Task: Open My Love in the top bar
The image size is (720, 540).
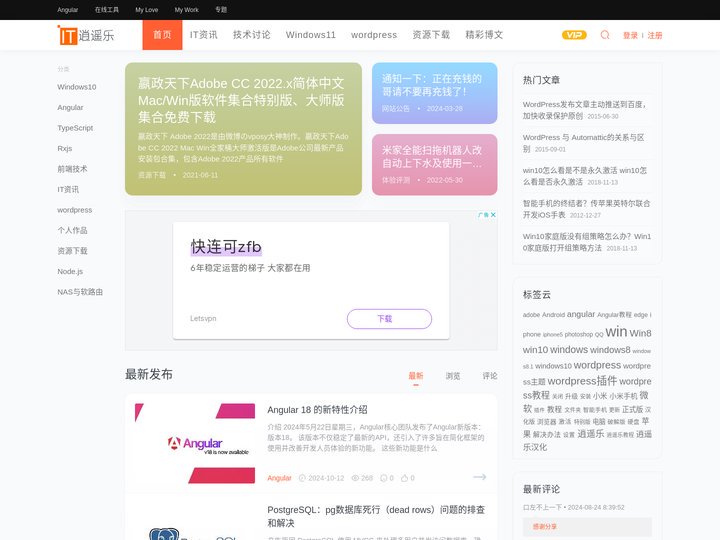Action: pyautogui.click(x=146, y=10)
